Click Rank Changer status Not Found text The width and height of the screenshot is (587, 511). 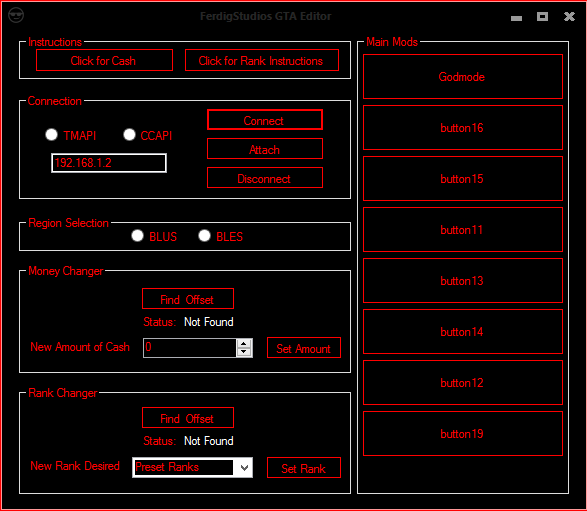tap(209, 441)
